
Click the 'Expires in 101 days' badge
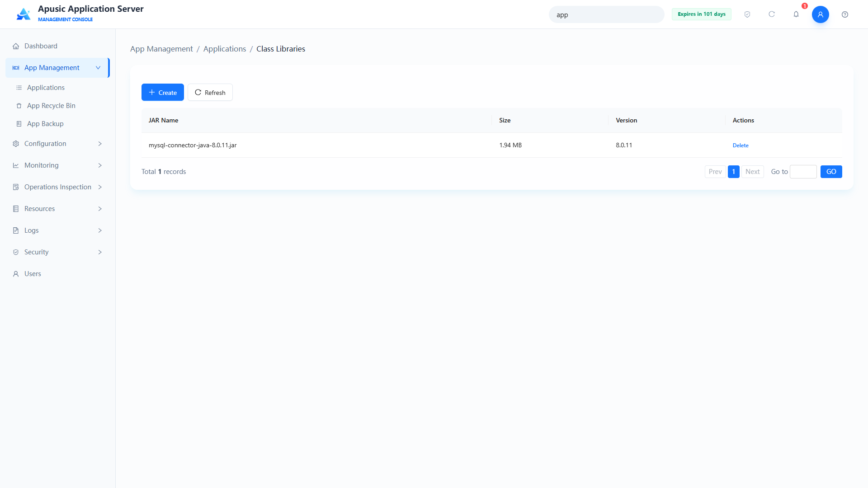702,14
